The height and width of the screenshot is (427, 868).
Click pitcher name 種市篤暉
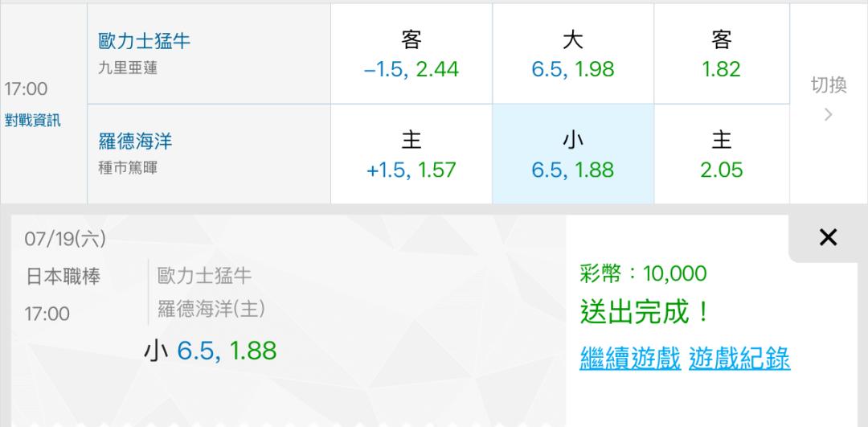[x=128, y=167]
